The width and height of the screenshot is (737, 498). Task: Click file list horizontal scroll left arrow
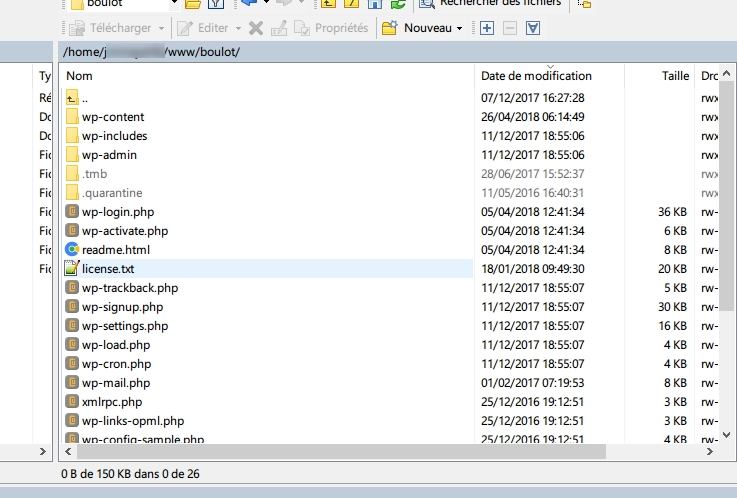[69, 452]
